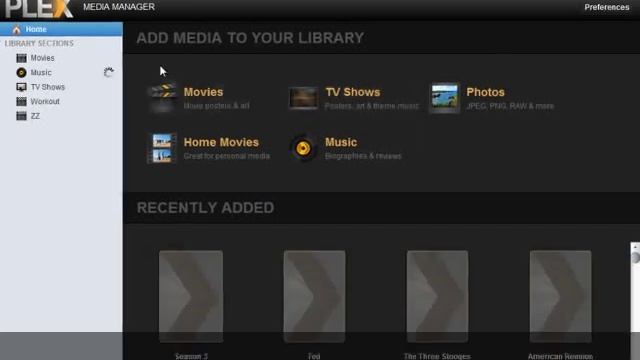Add a Photos library via its title
Viewport: 640px width, 360px height.
pos(485,92)
